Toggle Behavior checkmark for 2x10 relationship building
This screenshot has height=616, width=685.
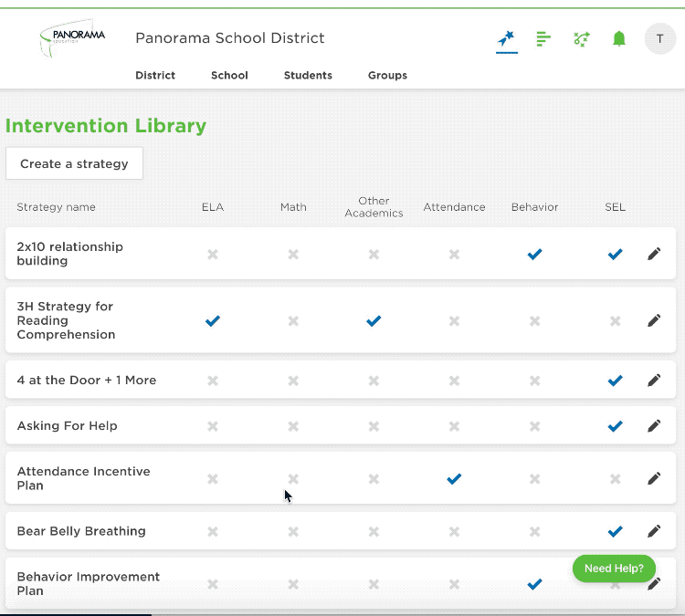click(534, 254)
